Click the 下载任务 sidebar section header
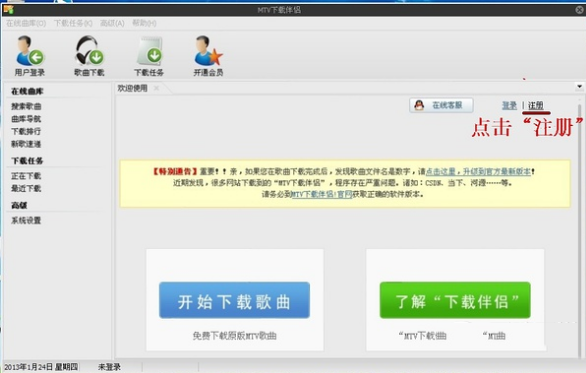Viewport: 586px width, 373px height. 27,161
